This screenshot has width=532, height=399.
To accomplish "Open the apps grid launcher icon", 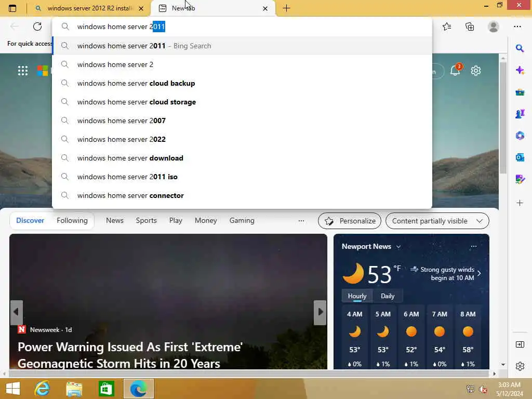I will click(x=23, y=71).
